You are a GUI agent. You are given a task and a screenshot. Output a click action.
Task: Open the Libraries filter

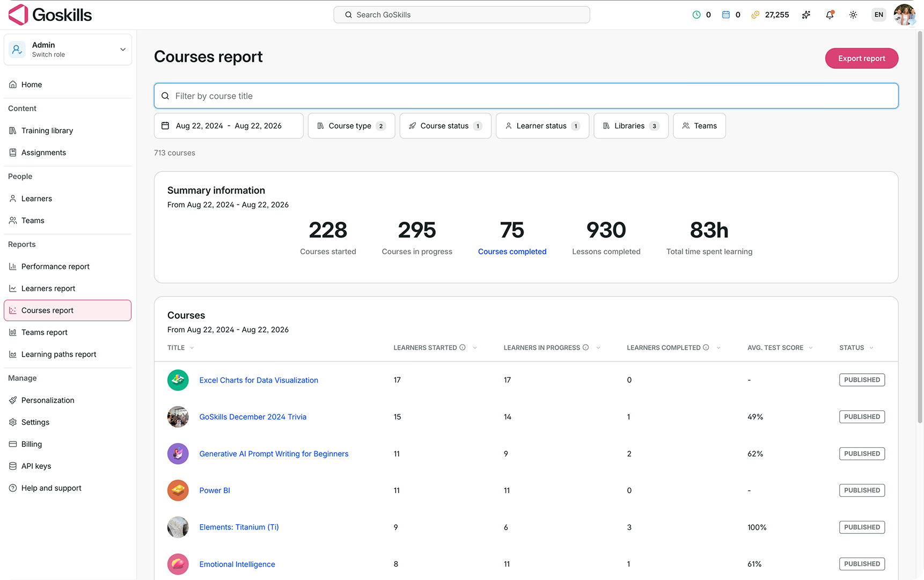tap(631, 126)
